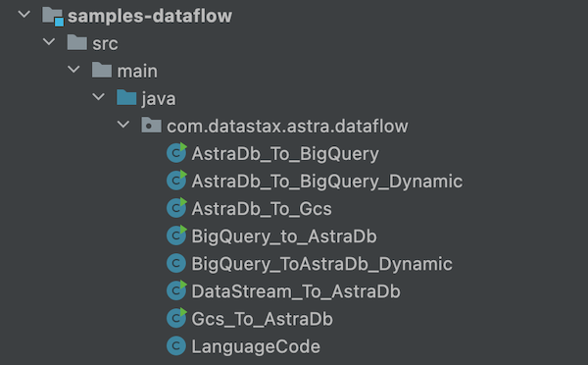Image resolution: width=588 pixels, height=365 pixels.
Task: Click the AstraDb_To_BigQuery class icon
Action: point(176,153)
